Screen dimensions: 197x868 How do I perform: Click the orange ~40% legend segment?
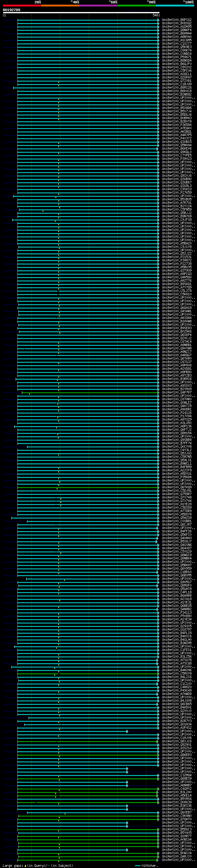click(60, 6)
